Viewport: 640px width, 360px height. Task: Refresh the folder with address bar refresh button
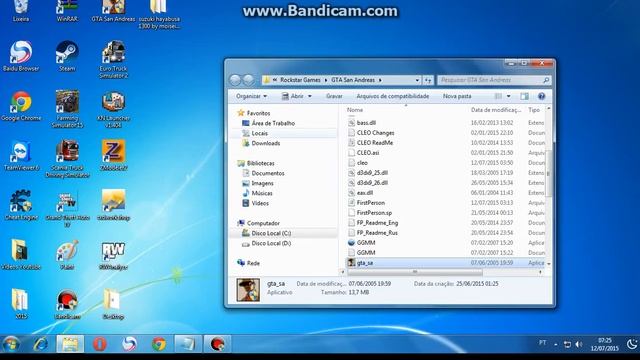click(428, 80)
